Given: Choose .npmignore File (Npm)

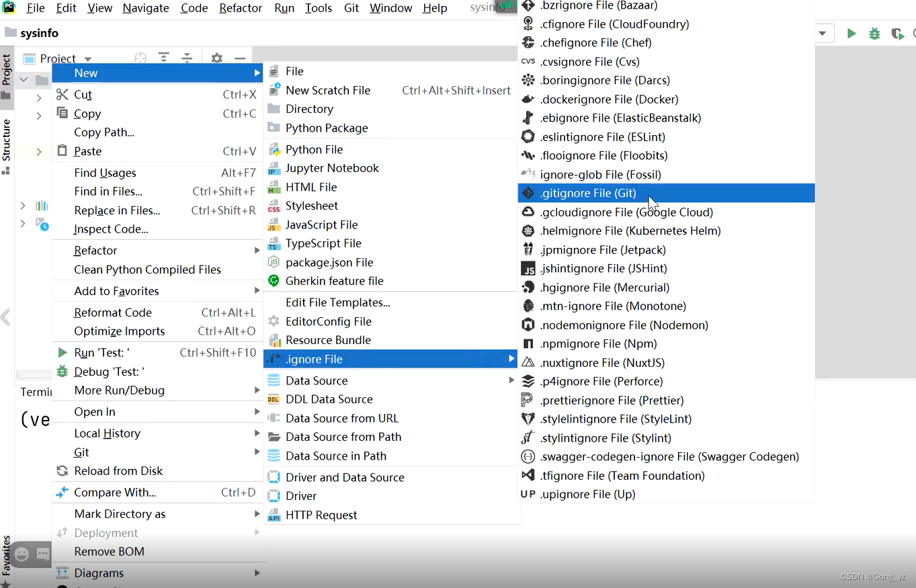Looking at the screenshot, I should pos(666,343).
